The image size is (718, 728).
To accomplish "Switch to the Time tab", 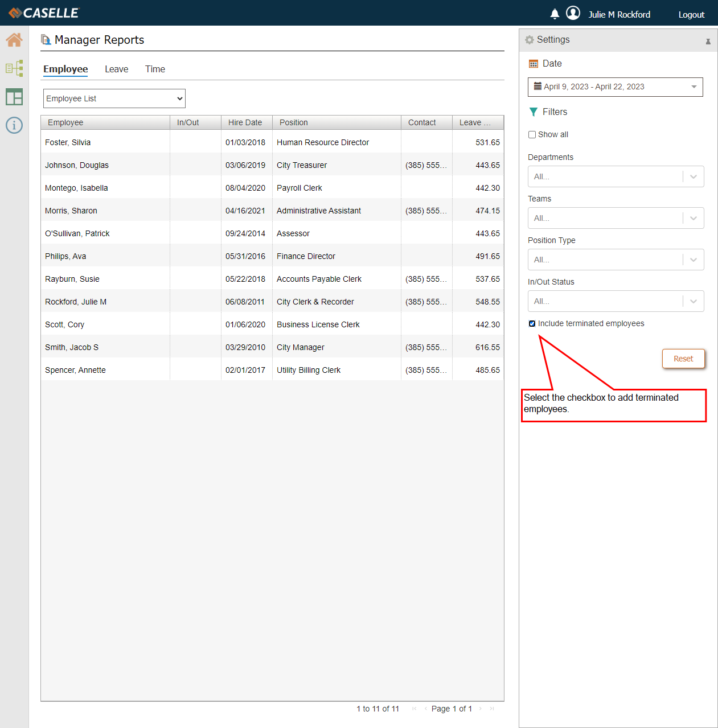I will (x=155, y=69).
